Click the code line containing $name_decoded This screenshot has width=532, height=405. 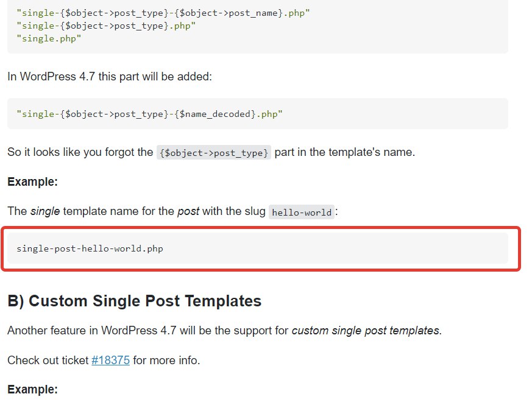coord(149,114)
